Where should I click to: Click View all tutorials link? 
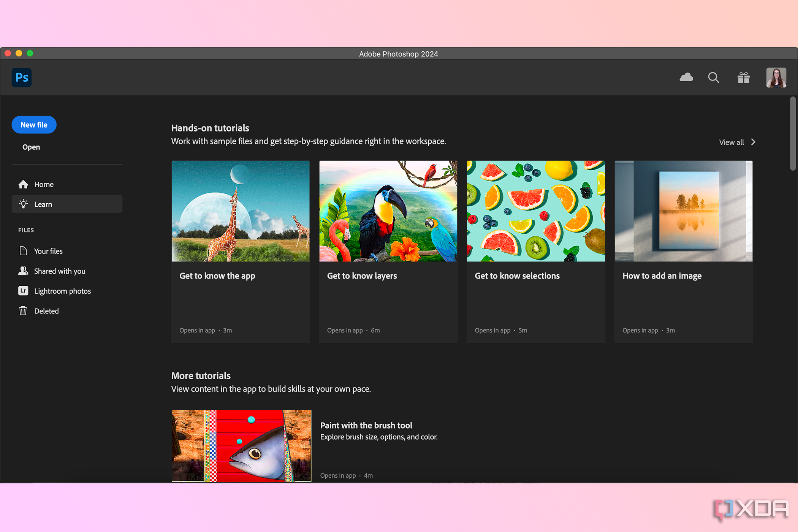731,142
